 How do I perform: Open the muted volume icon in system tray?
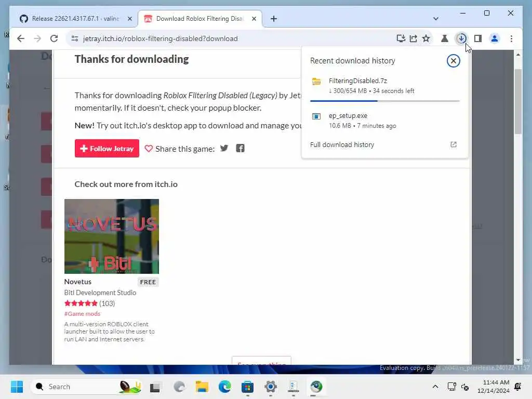point(465,387)
